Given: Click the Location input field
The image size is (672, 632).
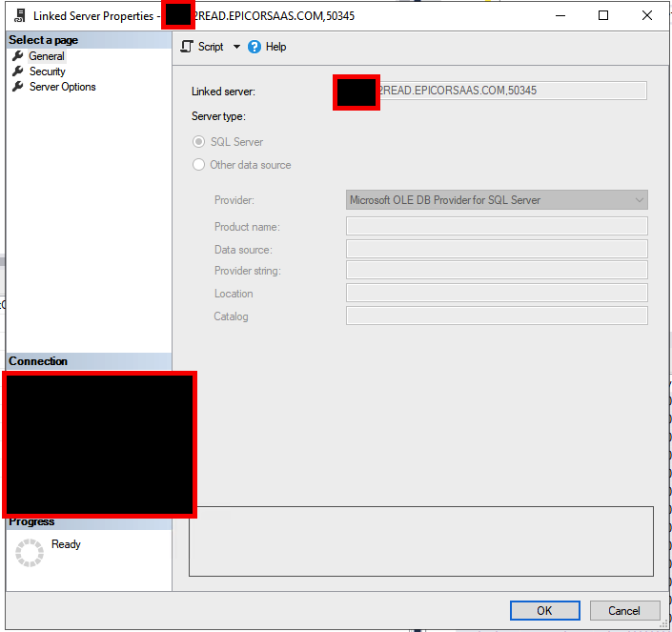Looking at the screenshot, I should pyautogui.click(x=497, y=293).
